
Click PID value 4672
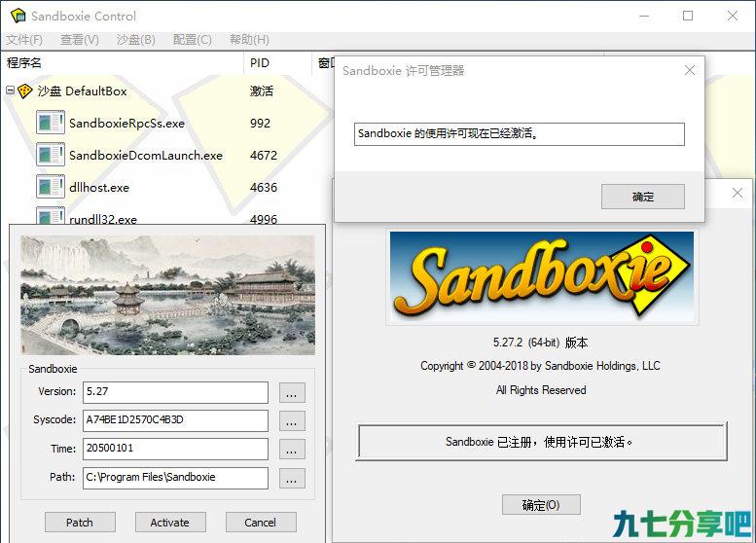coord(264,156)
